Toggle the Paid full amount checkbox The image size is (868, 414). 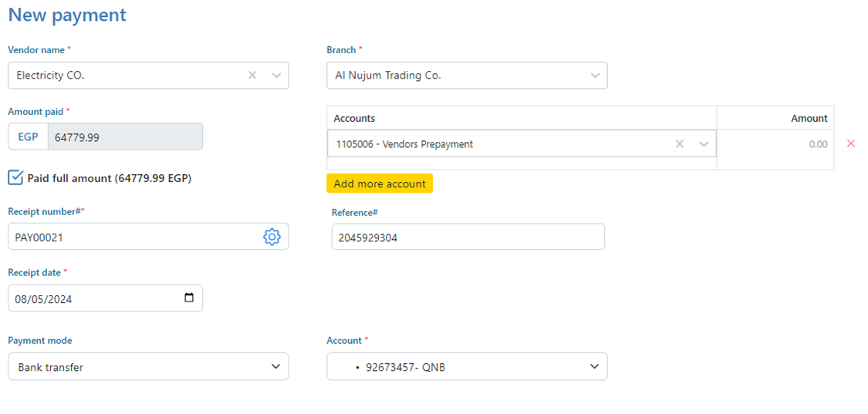(x=15, y=178)
